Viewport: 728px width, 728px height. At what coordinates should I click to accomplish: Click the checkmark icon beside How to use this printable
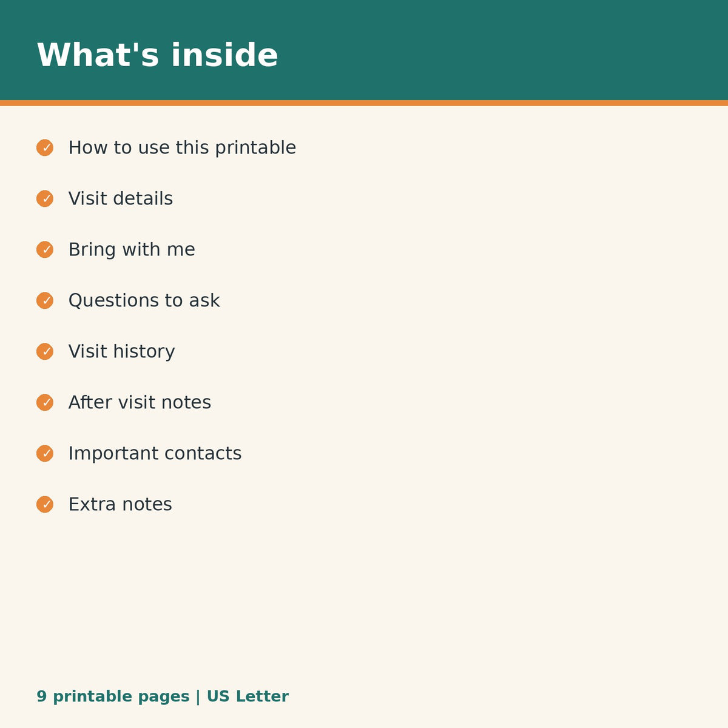click(45, 148)
